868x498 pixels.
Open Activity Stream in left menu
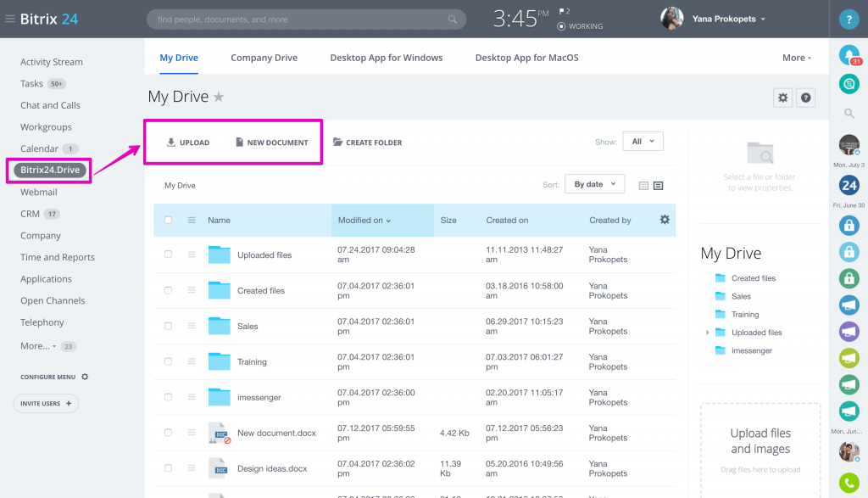52,62
